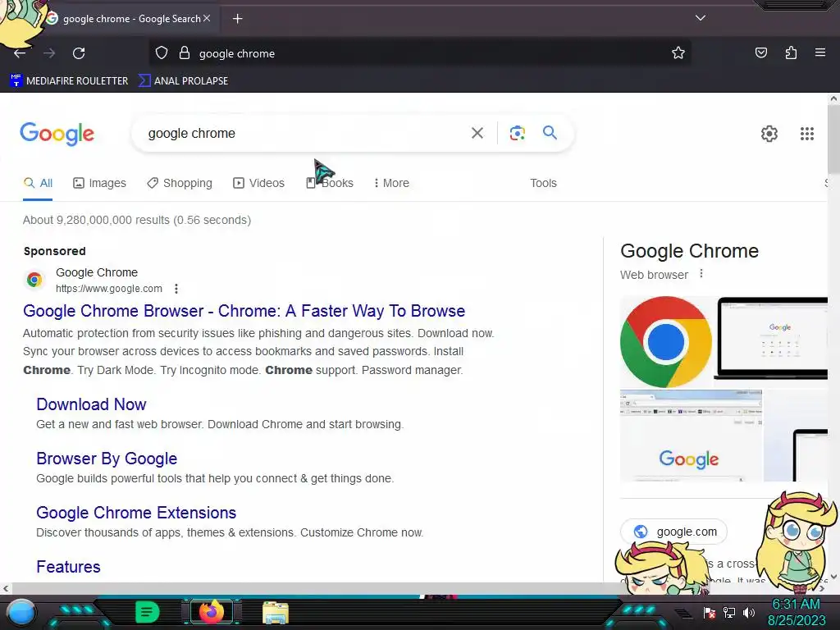Click the browser address bar text
Viewport: 840px width, 630px height.
237,53
